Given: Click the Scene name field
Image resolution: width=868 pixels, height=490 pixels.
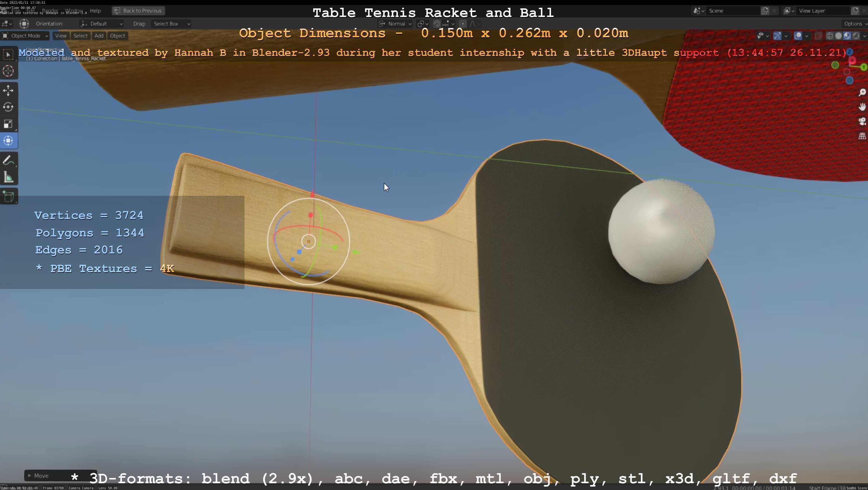Looking at the screenshot, I should (733, 11).
